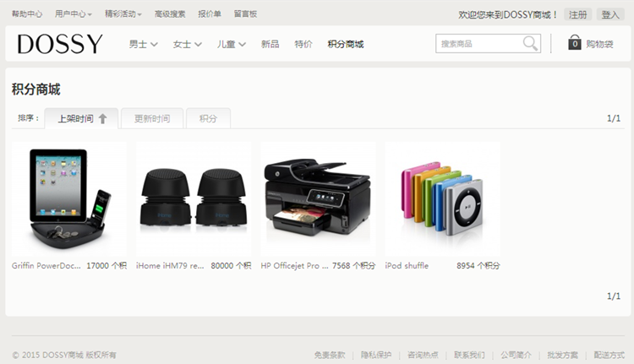Click the 8954 个积分 points value

point(478,266)
